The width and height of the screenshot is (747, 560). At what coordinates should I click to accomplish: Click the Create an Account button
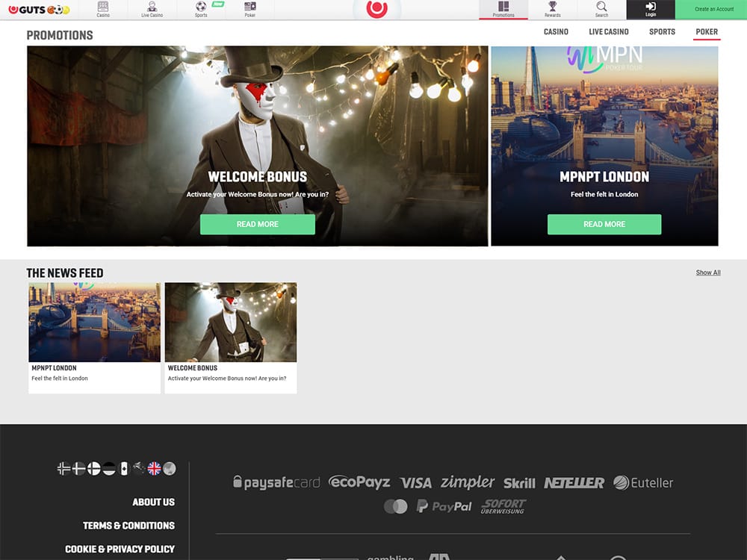(711, 9)
